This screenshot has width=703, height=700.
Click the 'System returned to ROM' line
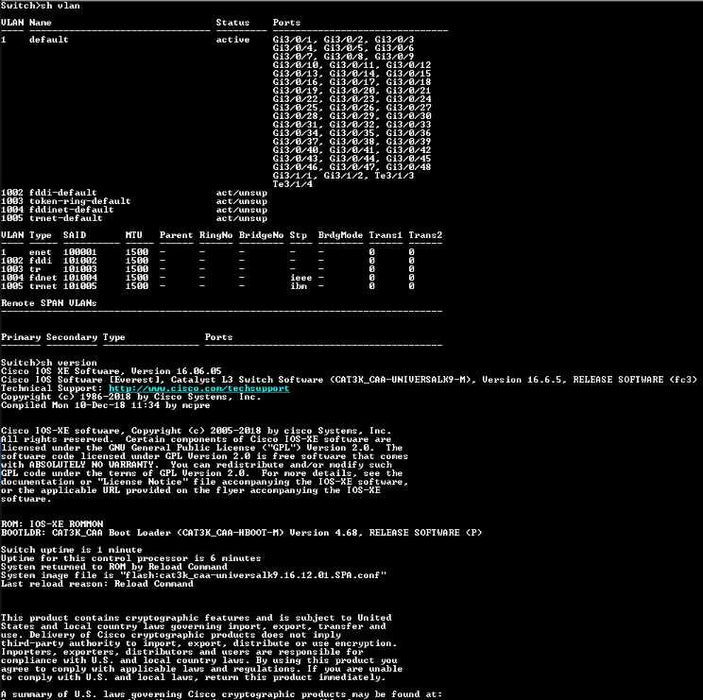[114, 566]
